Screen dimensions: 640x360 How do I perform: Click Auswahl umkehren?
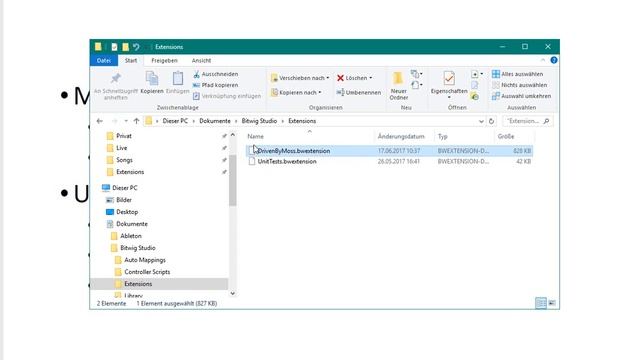tap(522, 96)
